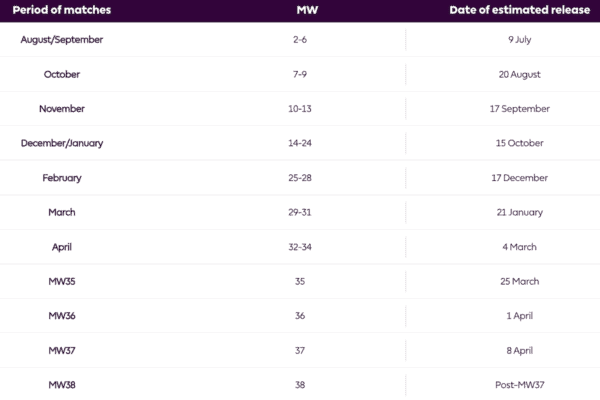
Task: Select the '9 July' release date
Action: pyautogui.click(x=520, y=39)
